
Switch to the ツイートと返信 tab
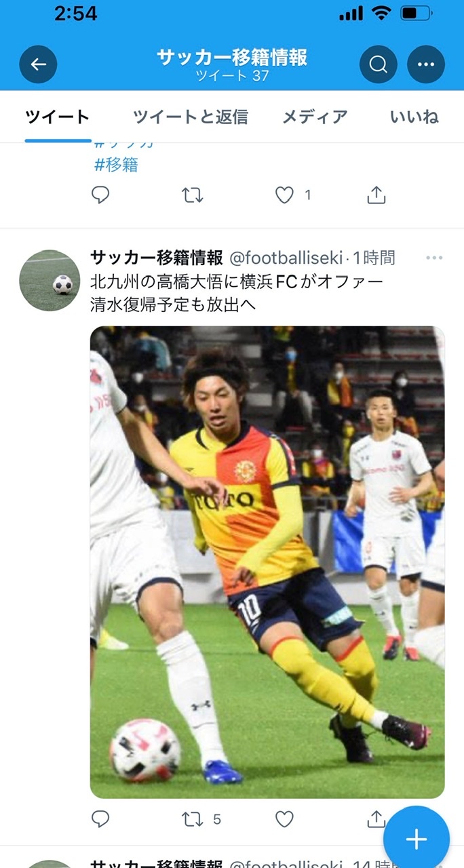point(190,117)
